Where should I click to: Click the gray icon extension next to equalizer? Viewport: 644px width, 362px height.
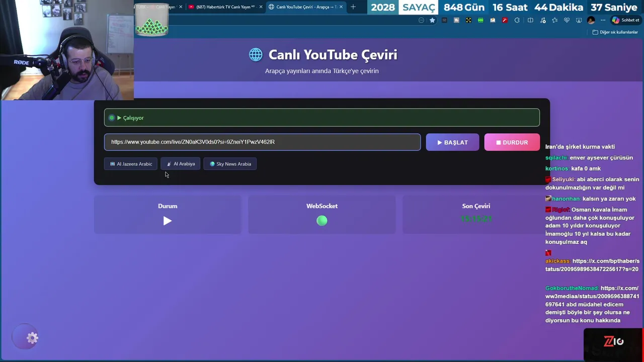(456, 20)
